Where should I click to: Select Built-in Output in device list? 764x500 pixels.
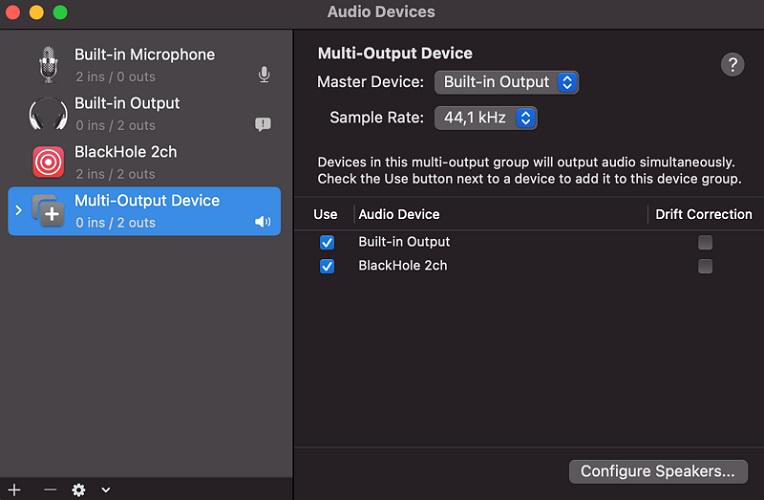click(x=144, y=114)
